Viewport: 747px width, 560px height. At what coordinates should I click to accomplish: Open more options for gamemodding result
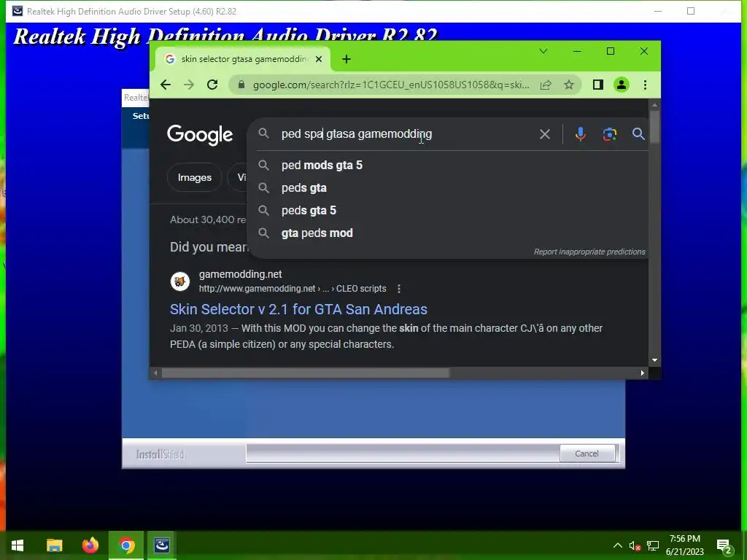click(399, 289)
